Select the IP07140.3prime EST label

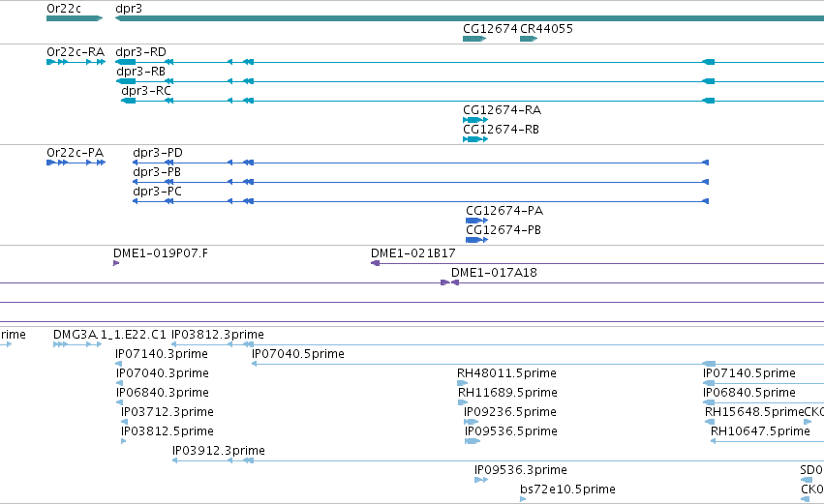click(x=162, y=354)
